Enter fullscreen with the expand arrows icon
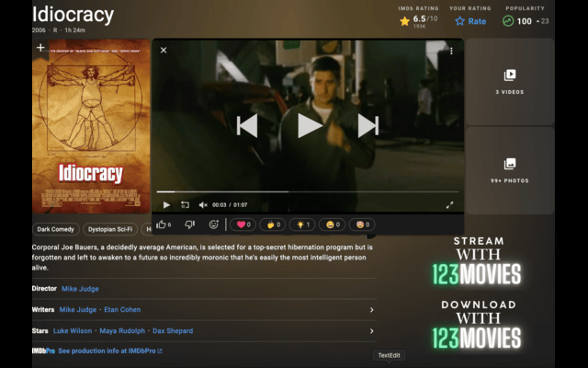Screen dimensions: 588x368 [x=449, y=204]
